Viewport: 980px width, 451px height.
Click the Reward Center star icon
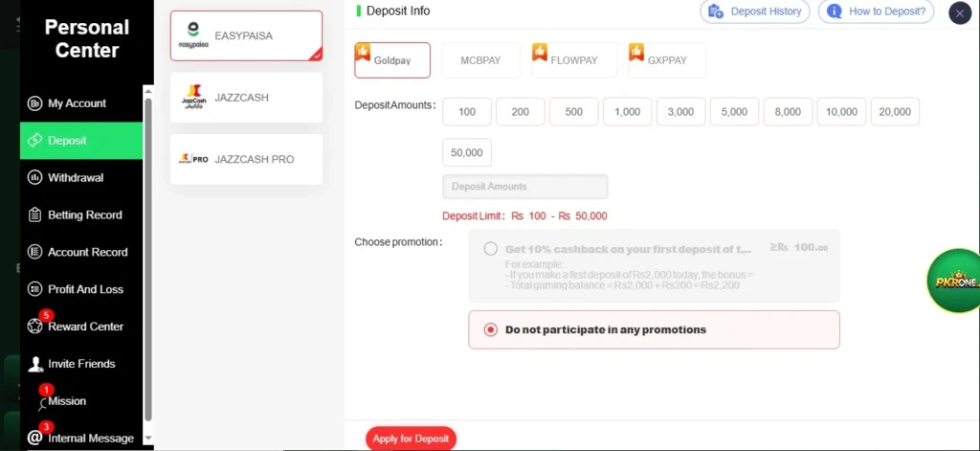tap(35, 327)
